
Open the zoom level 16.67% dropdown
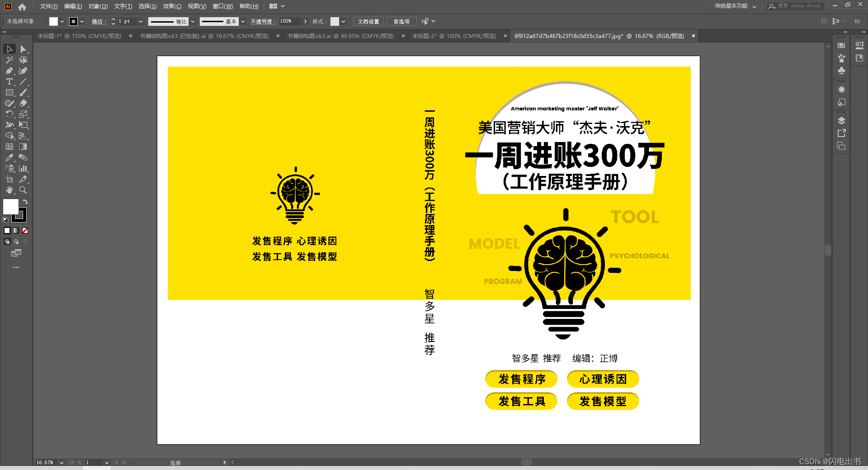click(61, 462)
